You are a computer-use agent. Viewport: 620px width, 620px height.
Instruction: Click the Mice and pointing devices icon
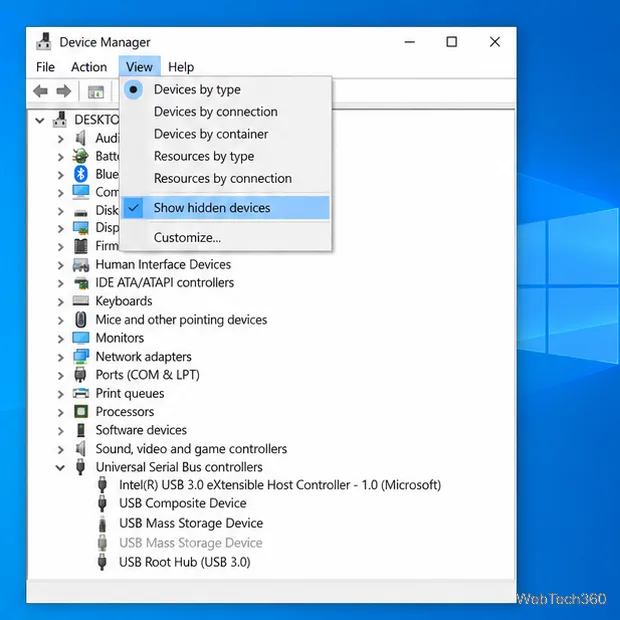click(x=81, y=319)
